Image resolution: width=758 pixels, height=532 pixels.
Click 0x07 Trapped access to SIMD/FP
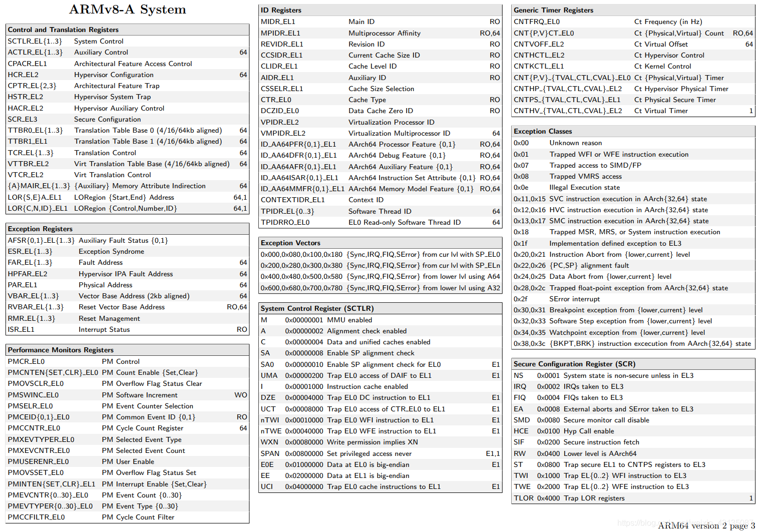click(633, 165)
